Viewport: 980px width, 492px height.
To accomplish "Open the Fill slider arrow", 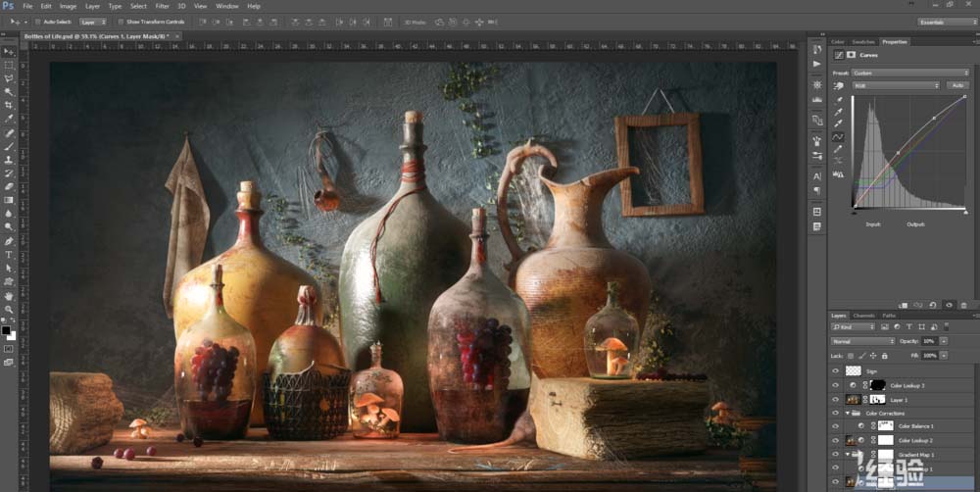I will [x=943, y=356].
